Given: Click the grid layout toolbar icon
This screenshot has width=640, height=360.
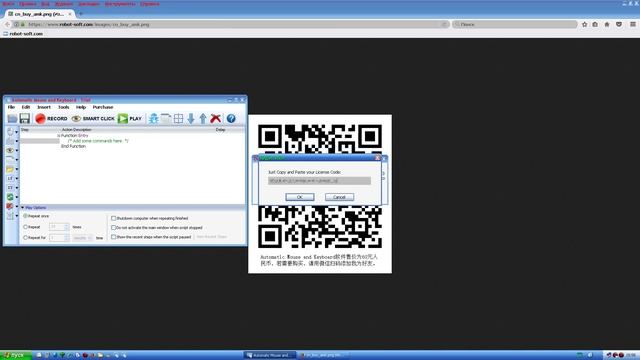Looking at the screenshot, I should pos(178,118).
